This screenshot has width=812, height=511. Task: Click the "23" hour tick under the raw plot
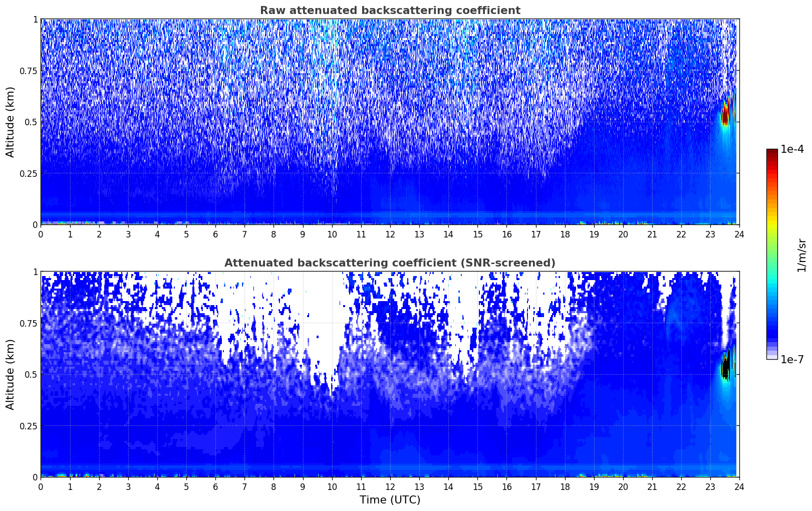(710, 234)
